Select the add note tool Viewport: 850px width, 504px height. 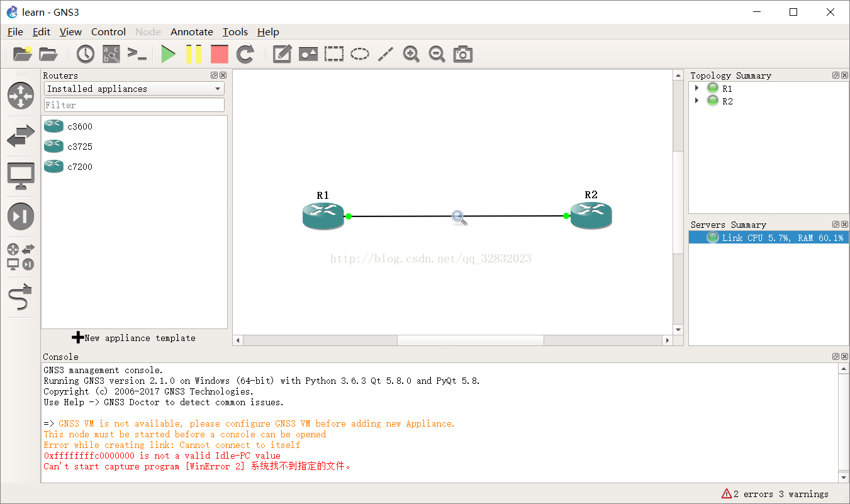point(282,54)
